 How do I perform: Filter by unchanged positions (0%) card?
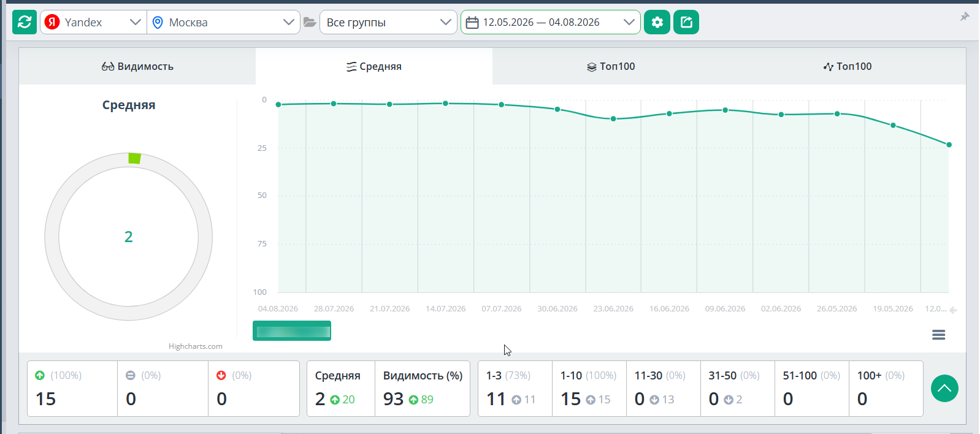click(x=163, y=389)
